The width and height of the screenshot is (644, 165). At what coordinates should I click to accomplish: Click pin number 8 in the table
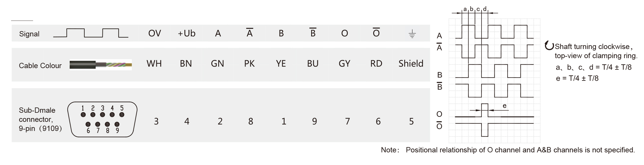[x=251, y=121]
